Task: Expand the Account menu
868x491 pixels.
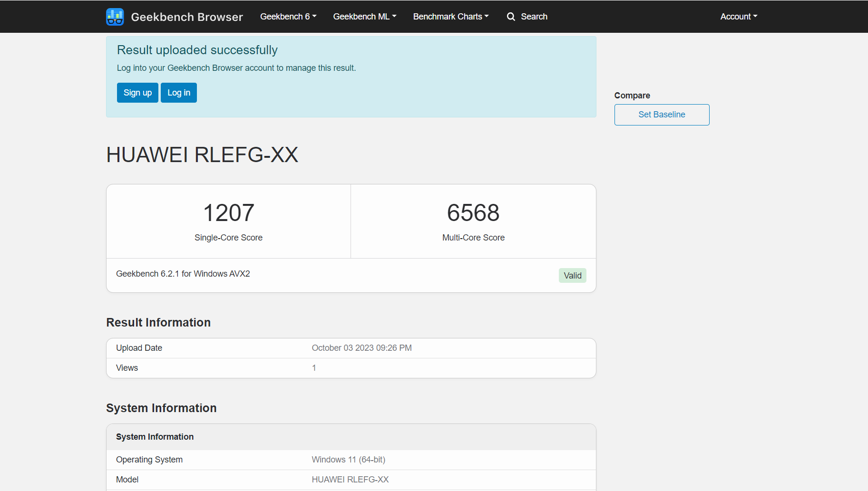Action: coord(739,17)
